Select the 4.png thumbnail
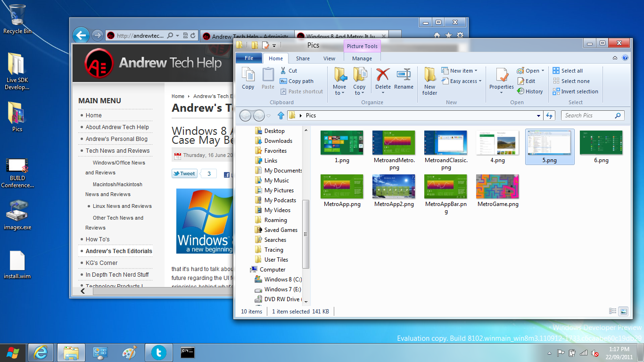The height and width of the screenshot is (362, 644). [x=497, y=148]
